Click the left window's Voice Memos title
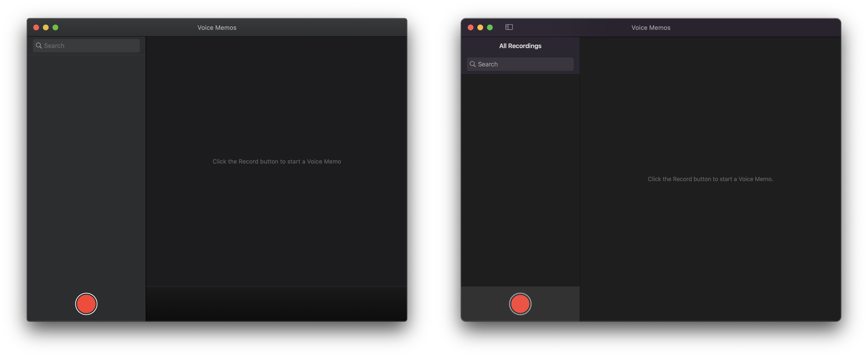The height and width of the screenshot is (357, 868). pyautogui.click(x=217, y=28)
